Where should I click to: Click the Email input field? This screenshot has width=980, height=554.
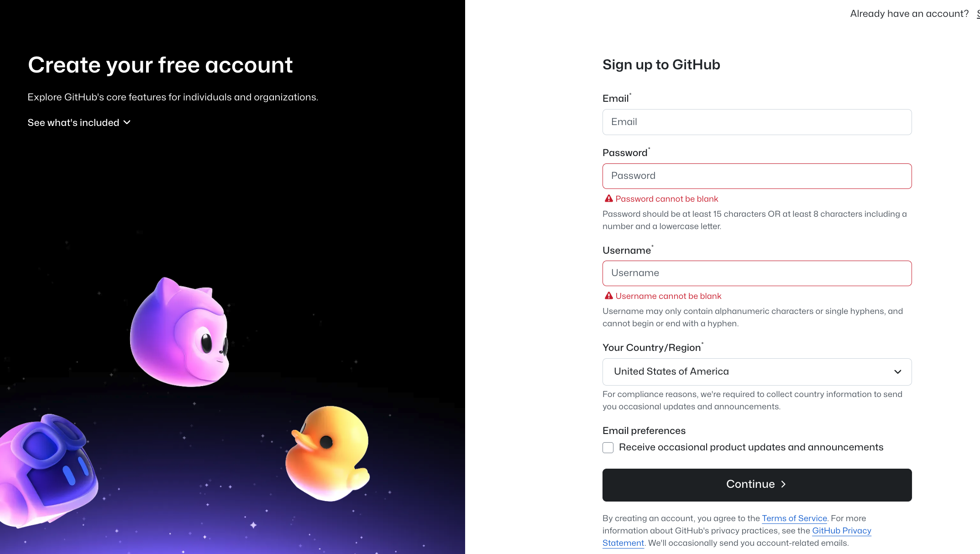coord(756,122)
